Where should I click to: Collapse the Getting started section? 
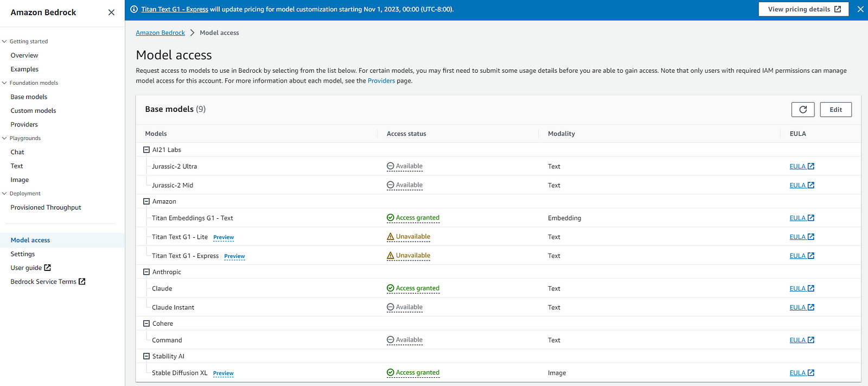[4, 41]
